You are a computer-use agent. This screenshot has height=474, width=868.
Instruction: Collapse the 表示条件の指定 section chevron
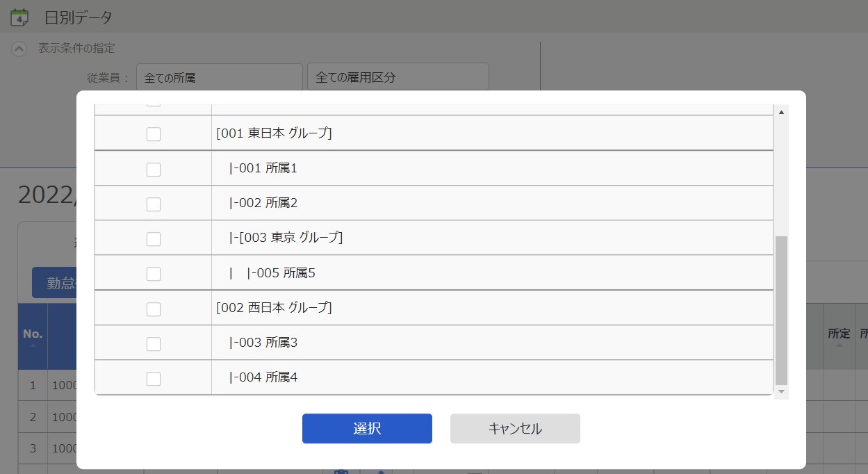[20, 49]
